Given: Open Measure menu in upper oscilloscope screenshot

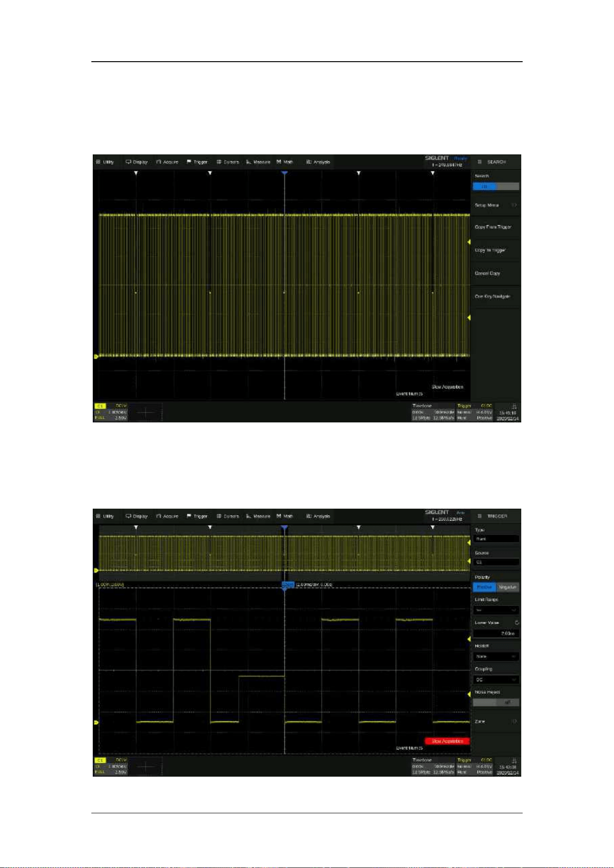Looking at the screenshot, I should tap(258, 162).
